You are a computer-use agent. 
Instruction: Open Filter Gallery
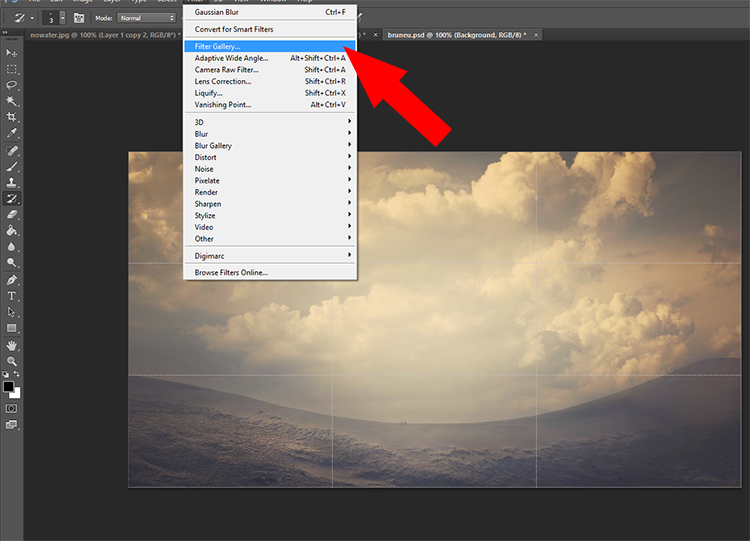[270, 46]
